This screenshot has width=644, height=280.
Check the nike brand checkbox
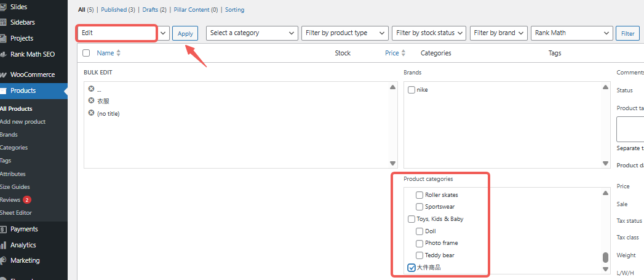pos(411,90)
